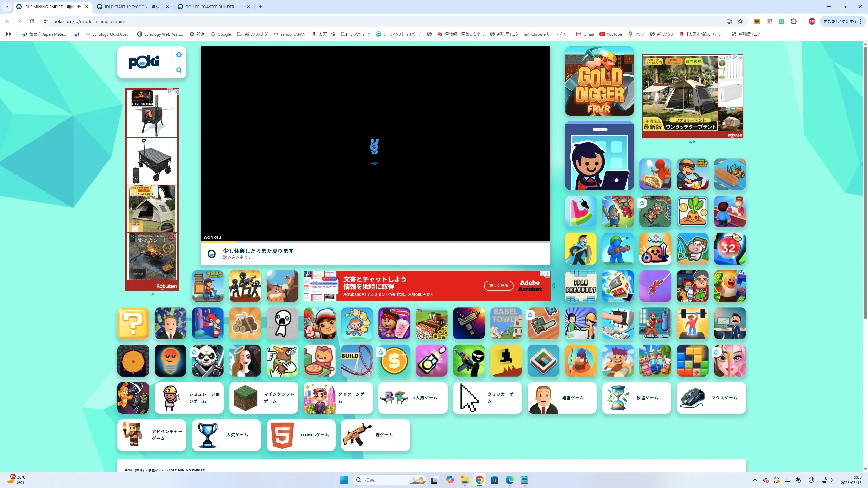Click the Poki home icon
The width and height of the screenshot is (868, 488).
179,55
